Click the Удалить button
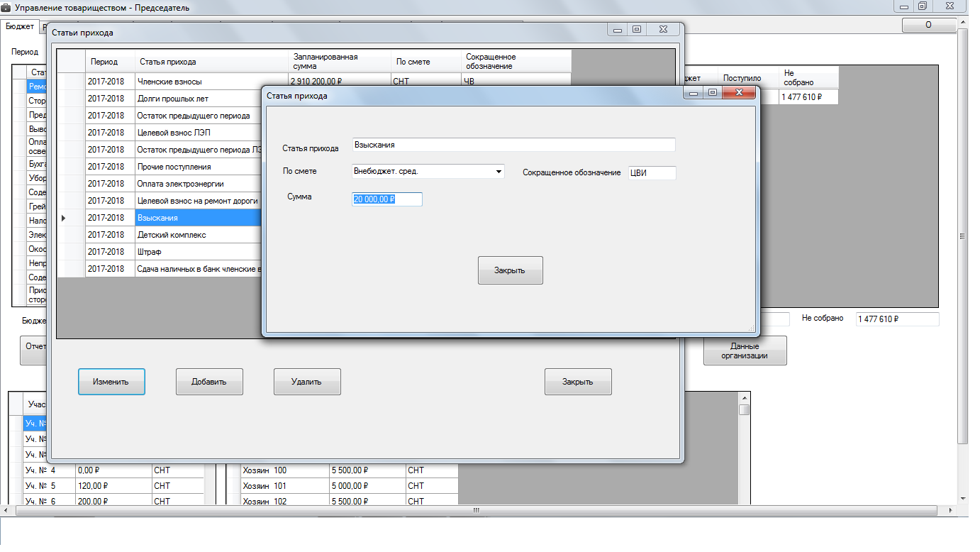980x552 pixels. pyautogui.click(x=307, y=382)
